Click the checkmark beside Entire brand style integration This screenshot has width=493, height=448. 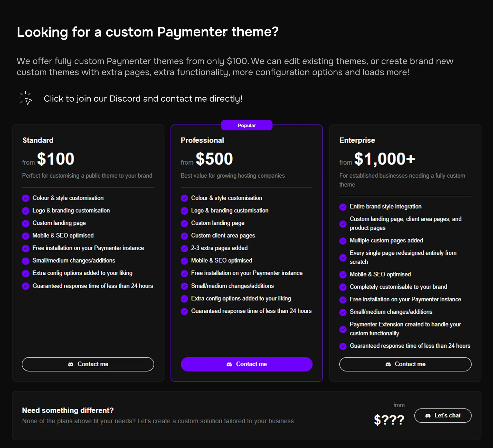pos(343,207)
